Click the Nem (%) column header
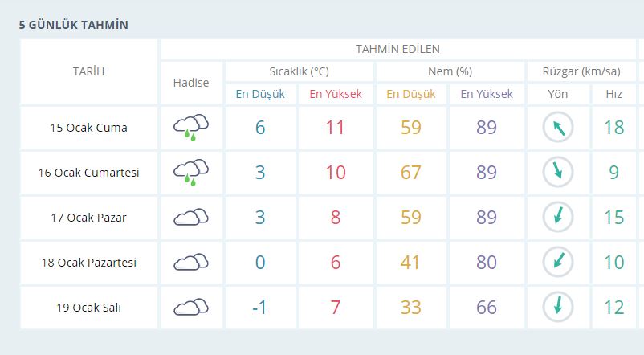The image size is (644, 355). pos(450,71)
